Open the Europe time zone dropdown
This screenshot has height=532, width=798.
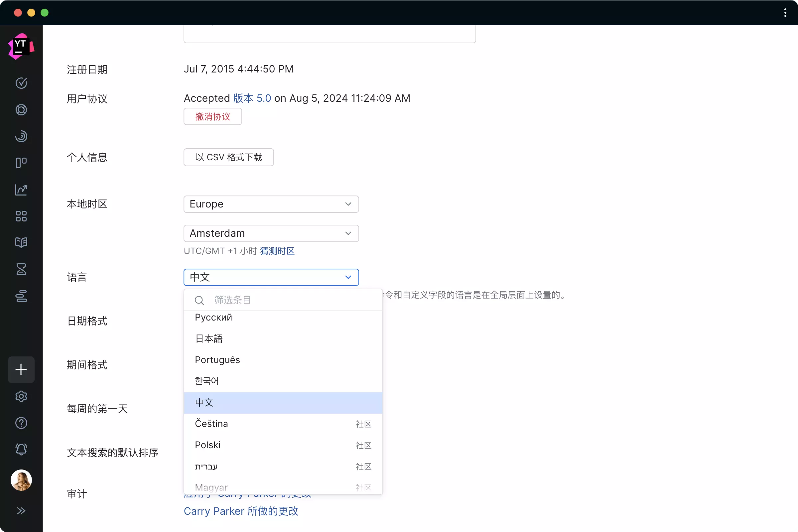[271, 204]
